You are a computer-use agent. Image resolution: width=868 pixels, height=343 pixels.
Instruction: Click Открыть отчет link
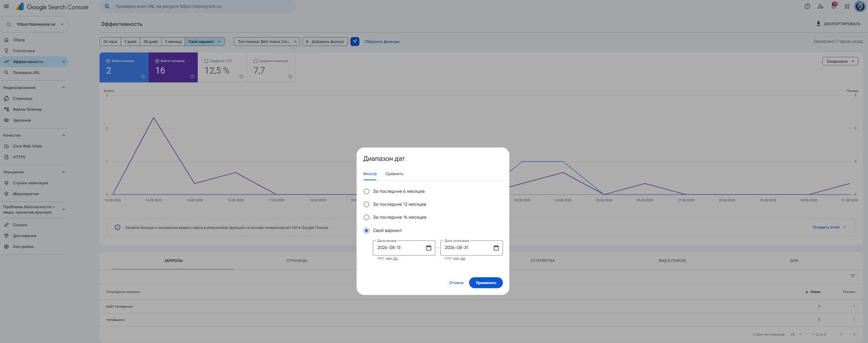(x=830, y=227)
